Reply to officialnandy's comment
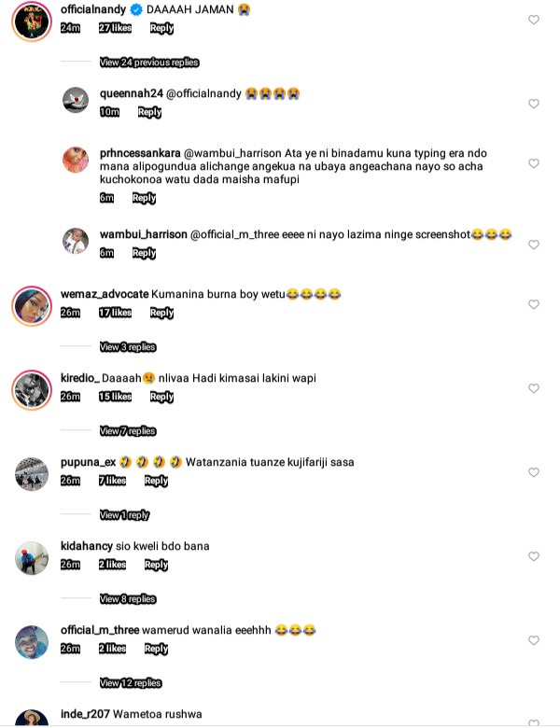The height and width of the screenshot is (728, 560). point(161,28)
